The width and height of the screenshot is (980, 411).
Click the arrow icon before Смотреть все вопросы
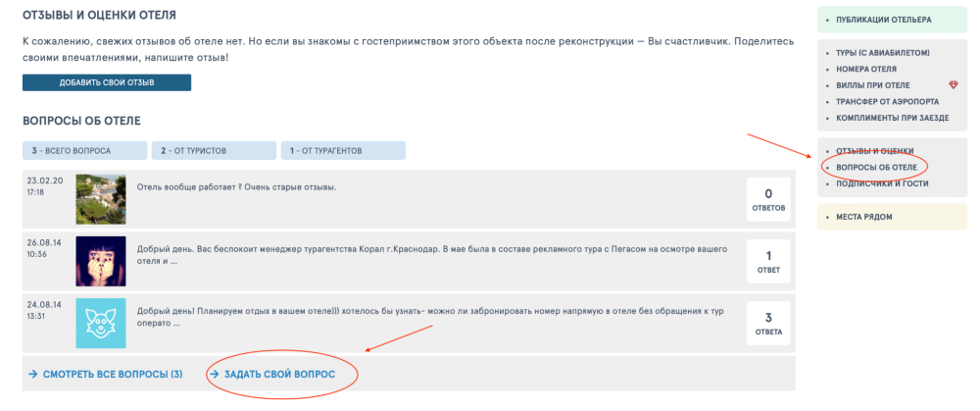[x=33, y=374]
